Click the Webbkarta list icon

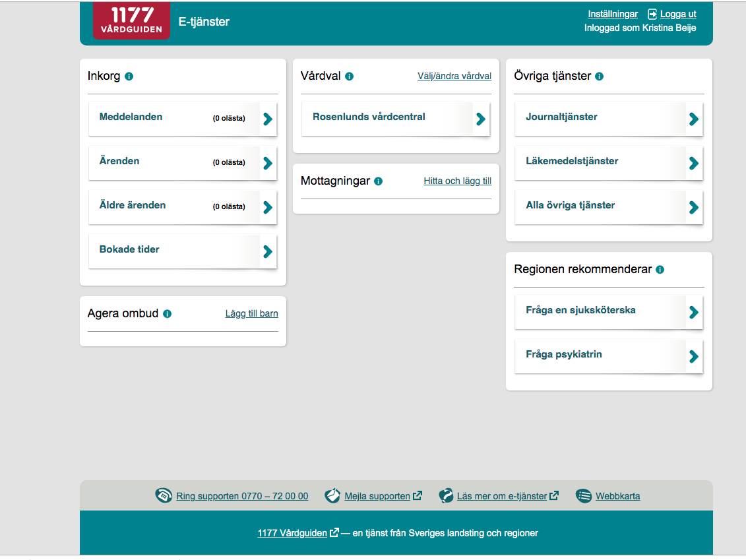pyautogui.click(x=583, y=496)
